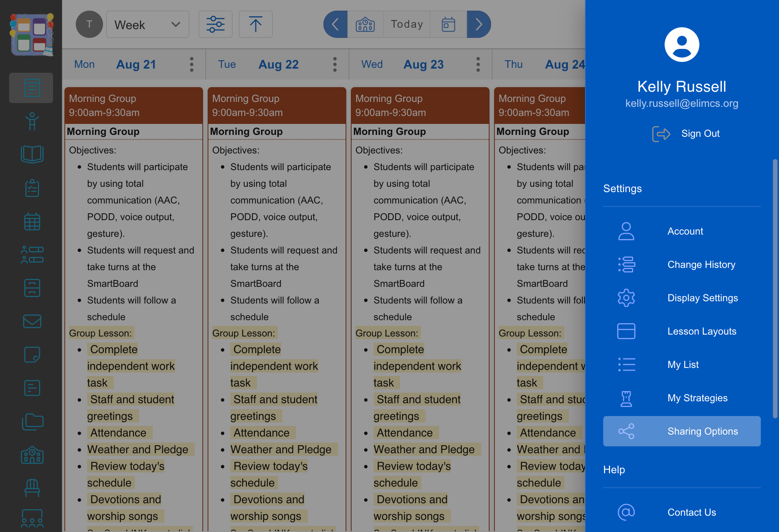779x532 pixels.
Task: Click Contact Us in Help
Action: coord(682,512)
